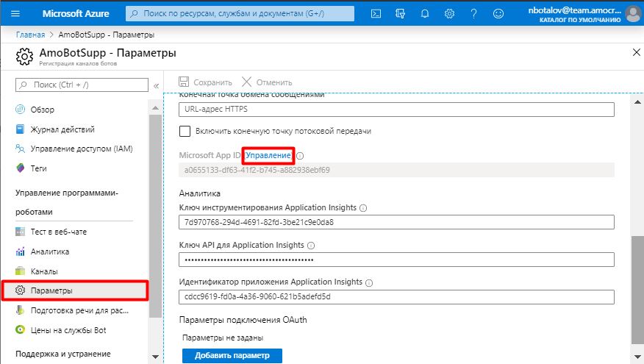Collapse the sidebar with double chevron
Viewport: 644px width, 364px height.
tap(156, 86)
